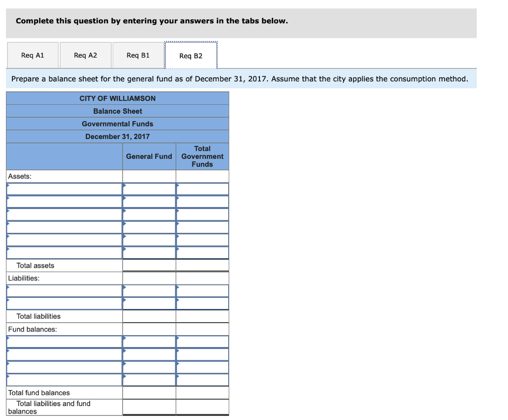Open the third asset row account dropdown

click(63, 214)
